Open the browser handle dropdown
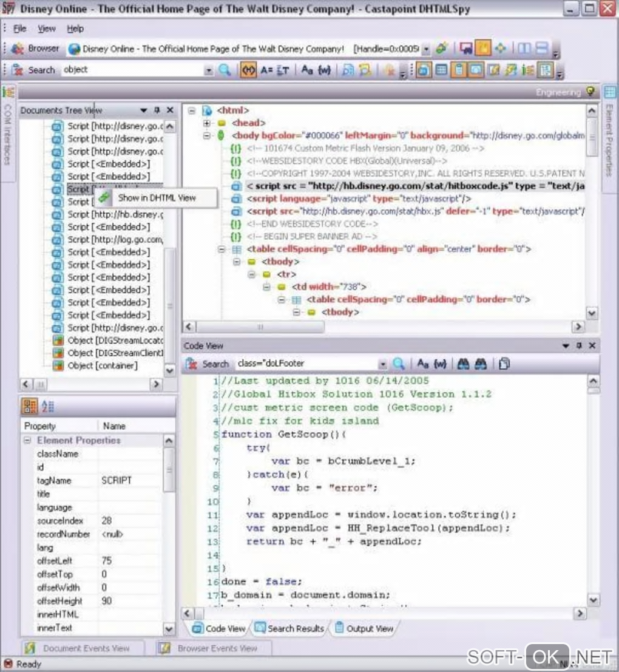619x672 pixels. [x=426, y=49]
